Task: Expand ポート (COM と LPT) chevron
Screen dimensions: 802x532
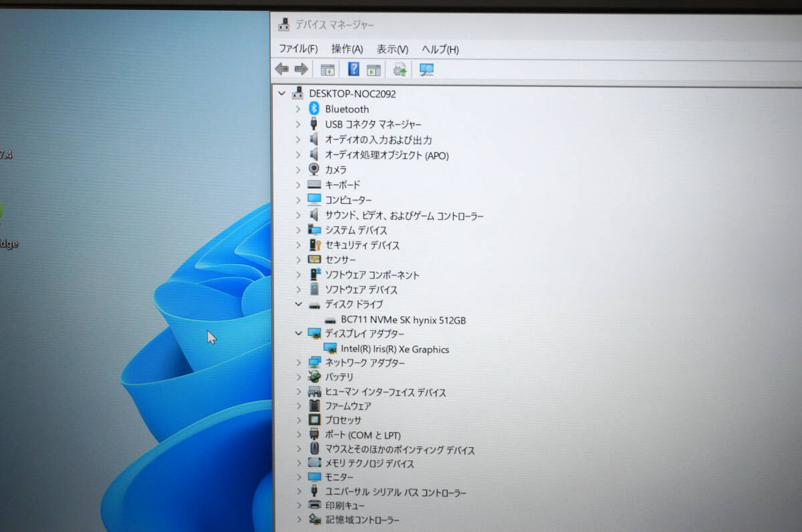Action: click(x=298, y=434)
